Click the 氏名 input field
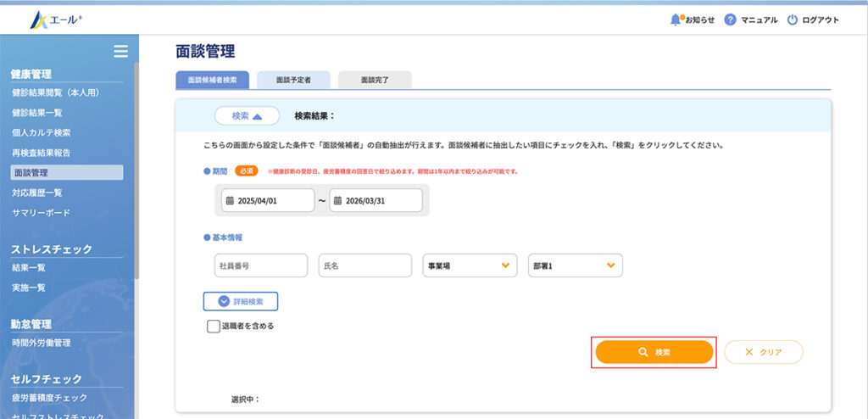This screenshot has height=419, width=868. tap(364, 265)
